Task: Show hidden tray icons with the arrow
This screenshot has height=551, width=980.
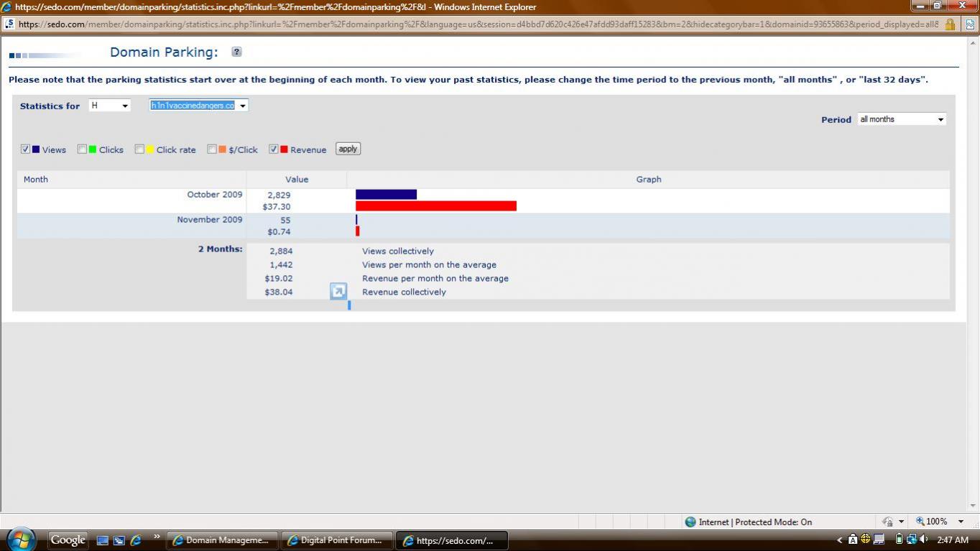Action: 840,540
